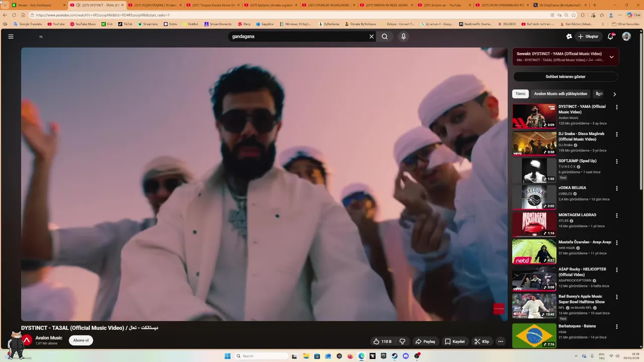Open options for DJ Snake Disco Maghreb
The image size is (644, 362).
pos(617,134)
